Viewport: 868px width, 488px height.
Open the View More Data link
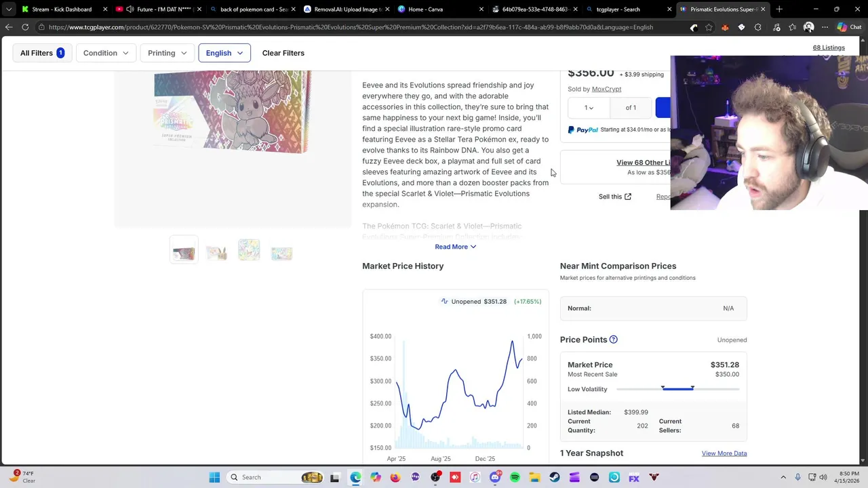pyautogui.click(x=724, y=453)
